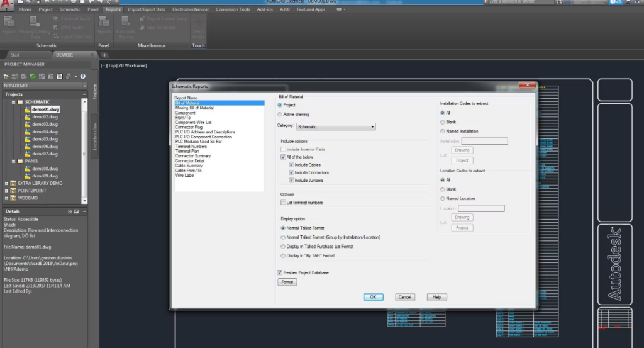Viewport: 644px width, 348px height.
Task: Click New Drawing icon in Project Manager
Action: pyautogui.click(x=24, y=76)
